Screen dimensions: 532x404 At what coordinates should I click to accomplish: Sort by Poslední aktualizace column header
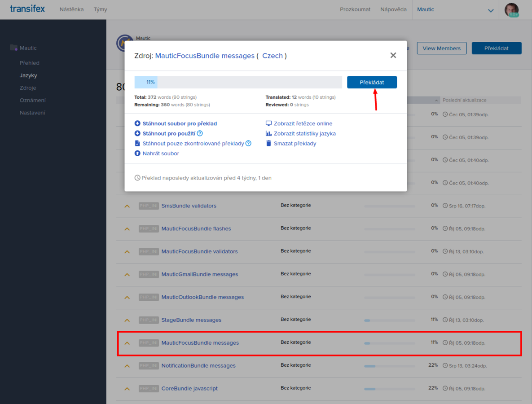pyautogui.click(x=464, y=100)
